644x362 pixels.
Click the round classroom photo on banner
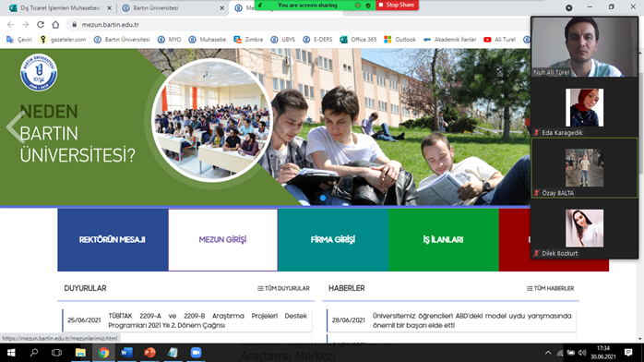click(212, 120)
